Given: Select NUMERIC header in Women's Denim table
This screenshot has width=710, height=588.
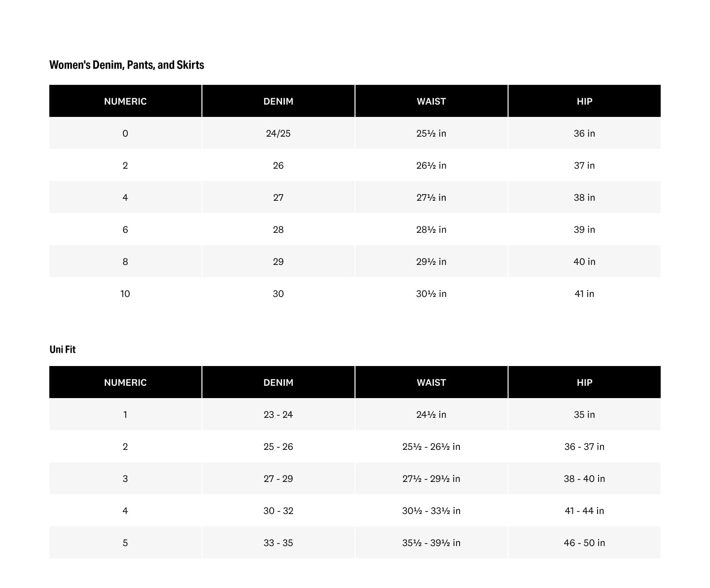Looking at the screenshot, I should tap(125, 101).
